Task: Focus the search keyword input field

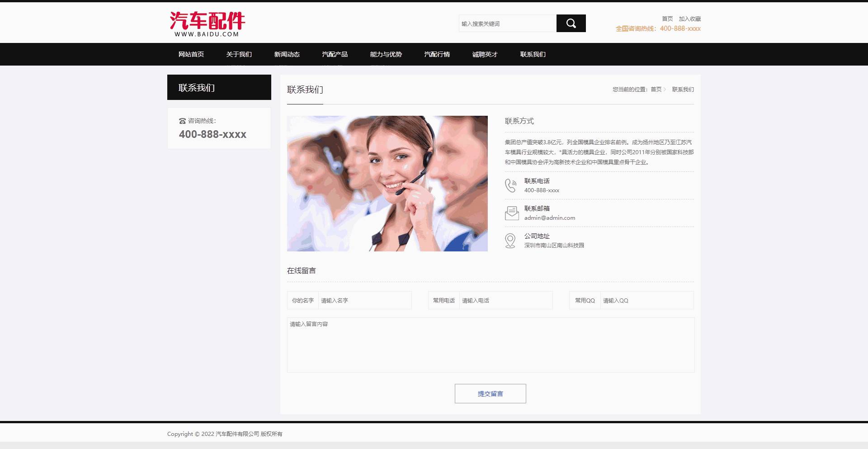Action: 507,24
